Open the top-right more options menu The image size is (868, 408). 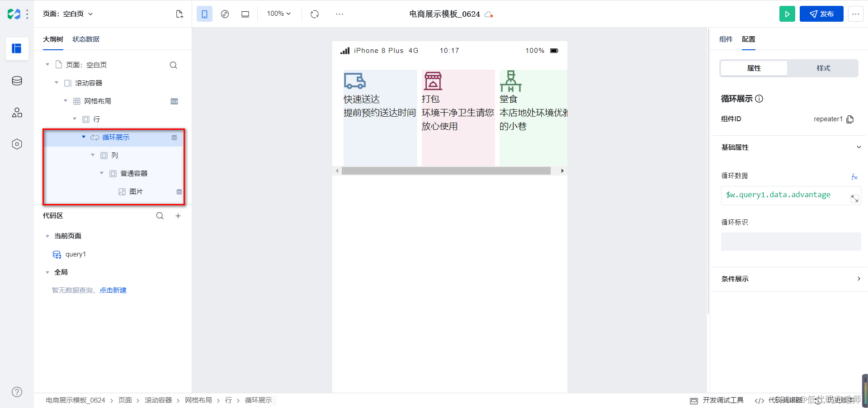(x=856, y=14)
